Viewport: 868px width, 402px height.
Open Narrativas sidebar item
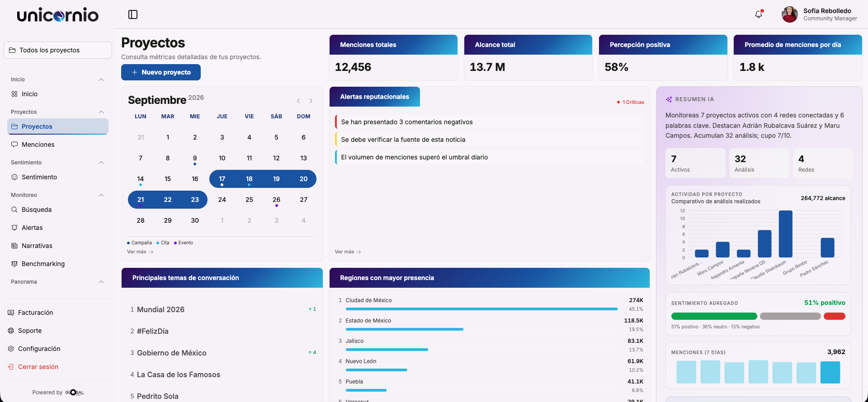(58, 246)
